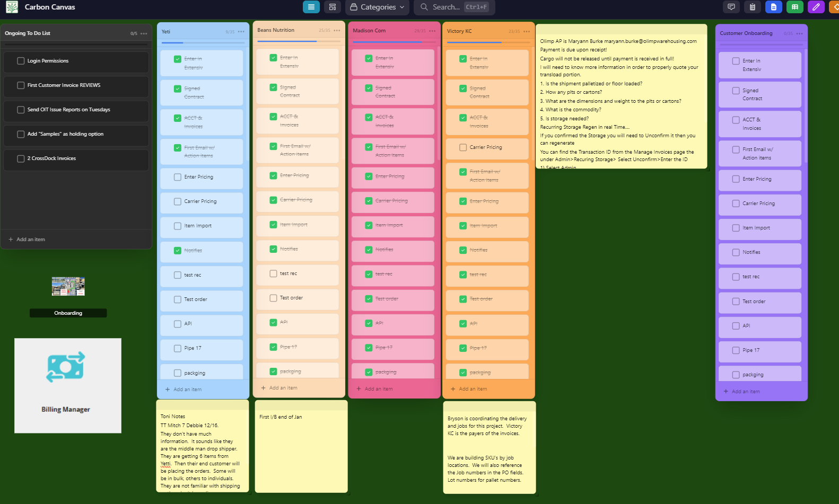Click the Olimp AP payment note
Screen dimensions: 839x504
[622, 96]
